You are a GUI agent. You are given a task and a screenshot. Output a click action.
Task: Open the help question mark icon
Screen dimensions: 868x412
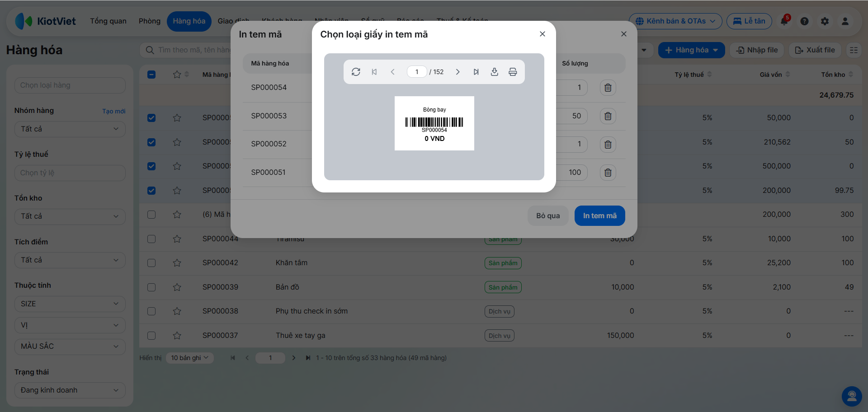805,21
